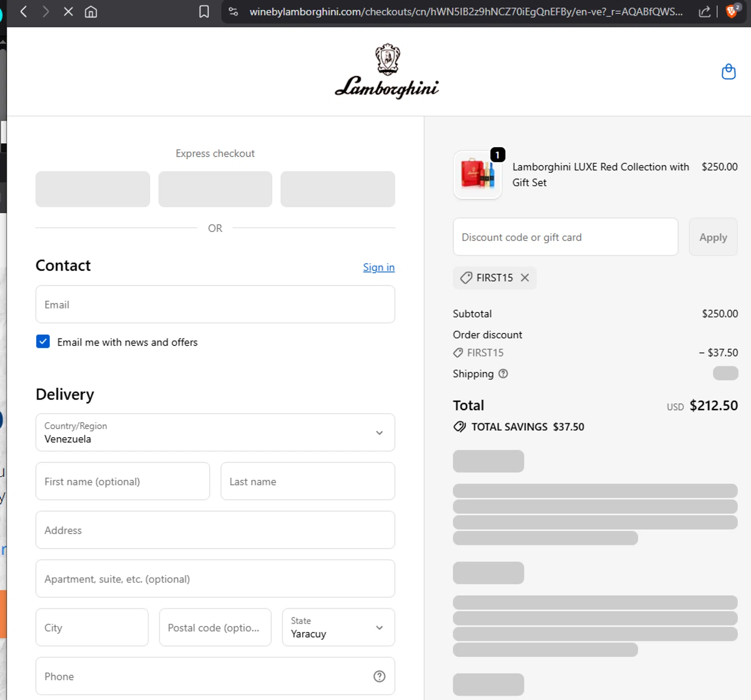Viewport: 751px width, 700px height.
Task: Open the shopping bag cart icon
Action: click(728, 72)
